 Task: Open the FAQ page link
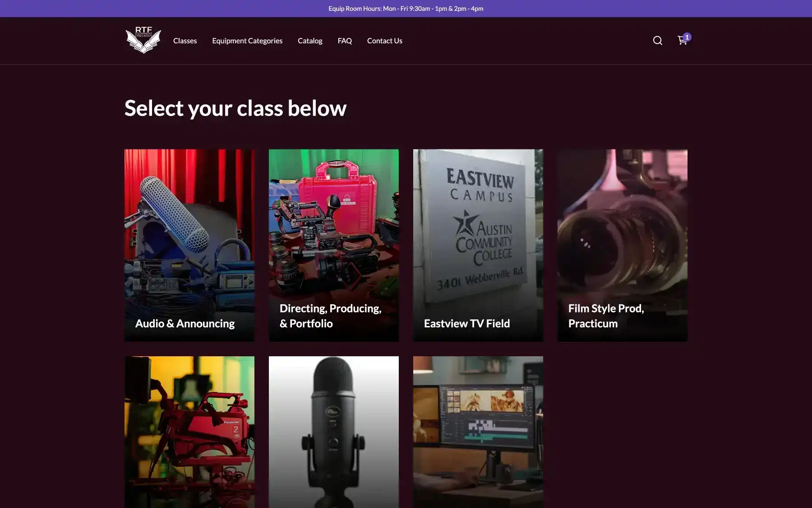tap(345, 41)
